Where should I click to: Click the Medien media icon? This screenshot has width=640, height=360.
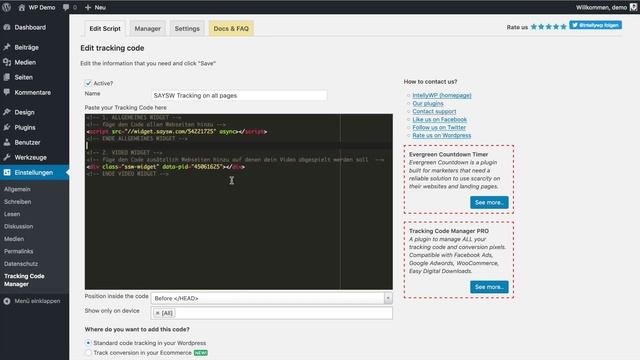point(7,62)
